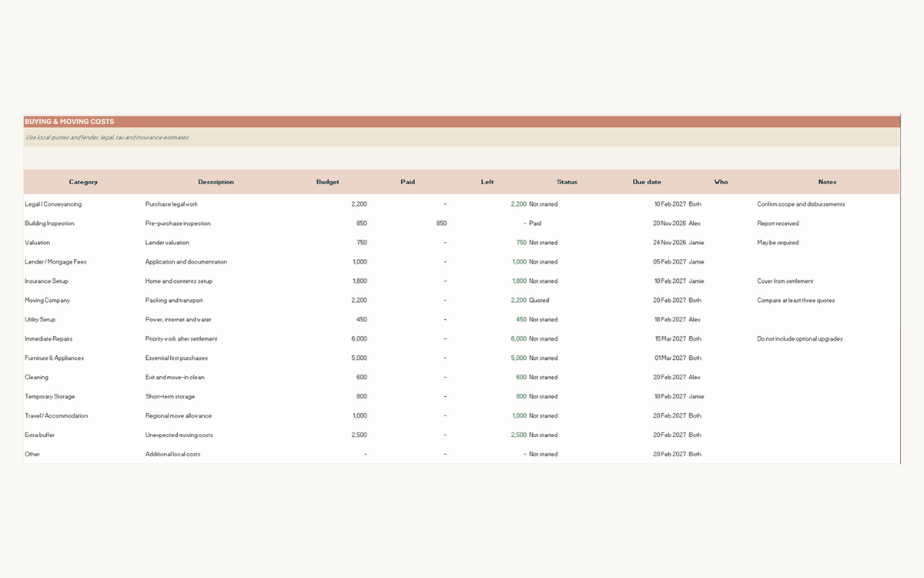The image size is (924, 578).
Task: Select 'Lender valuation' description
Action: coord(167,243)
